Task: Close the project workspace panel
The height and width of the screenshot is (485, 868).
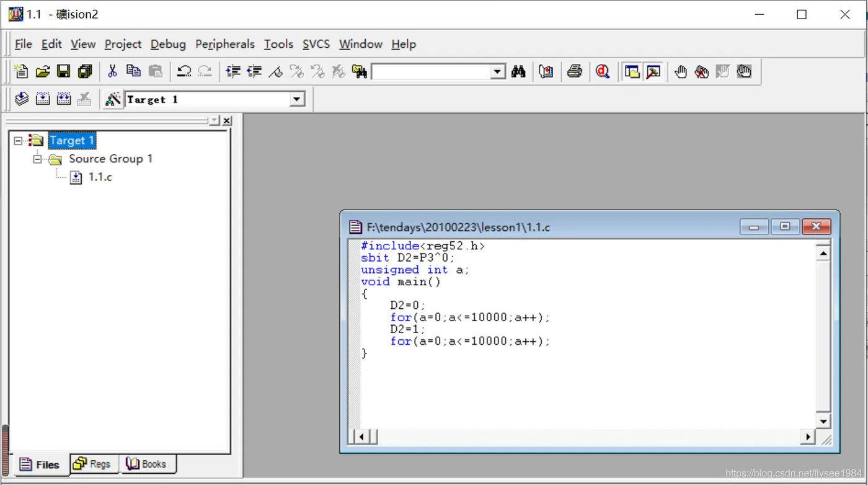Action: pos(227,121)
